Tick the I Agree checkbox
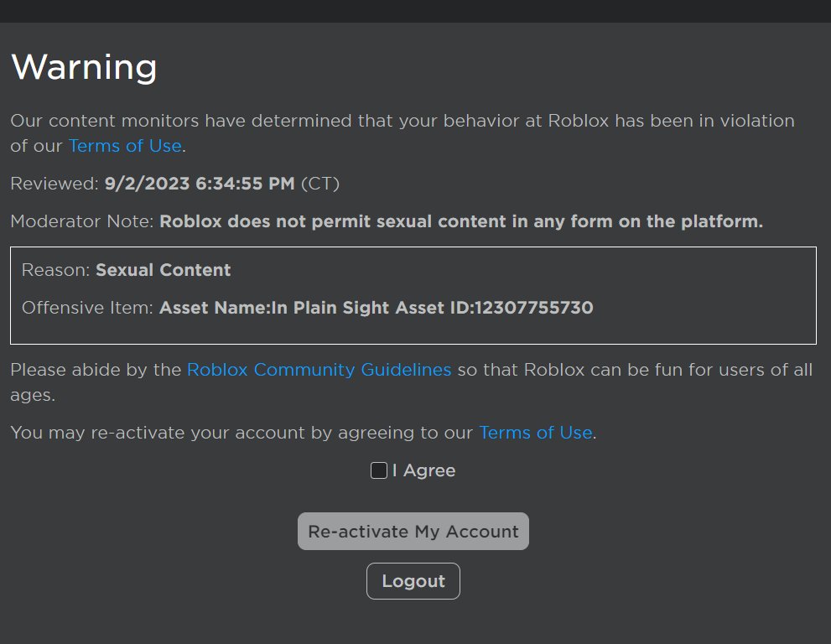The image size is (831, 644). 378,470
